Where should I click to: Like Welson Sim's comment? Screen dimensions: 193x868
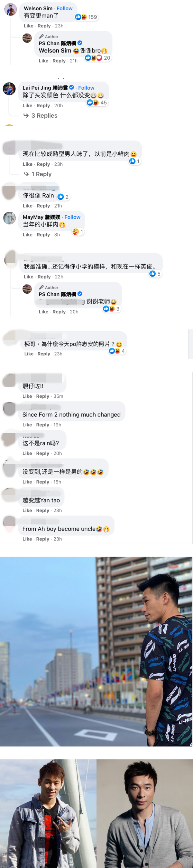pyautogui.click(x=29, y=26)
